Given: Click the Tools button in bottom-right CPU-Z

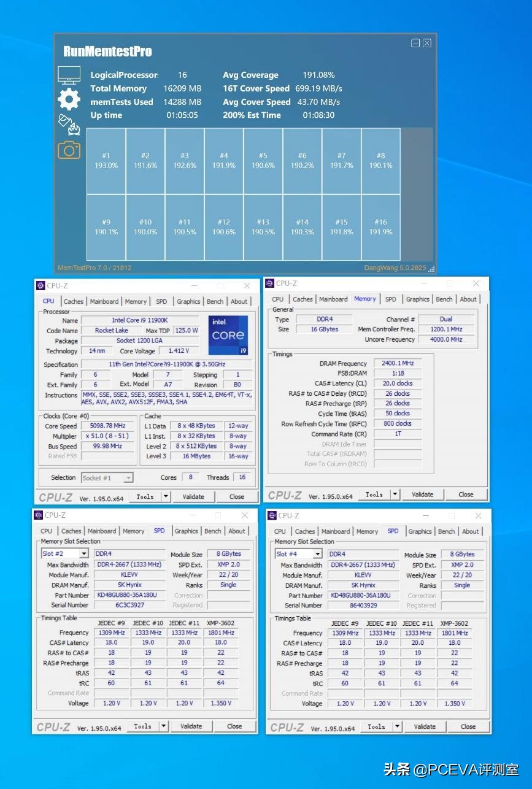Looking at the screenshot, I should click(376, 726).
